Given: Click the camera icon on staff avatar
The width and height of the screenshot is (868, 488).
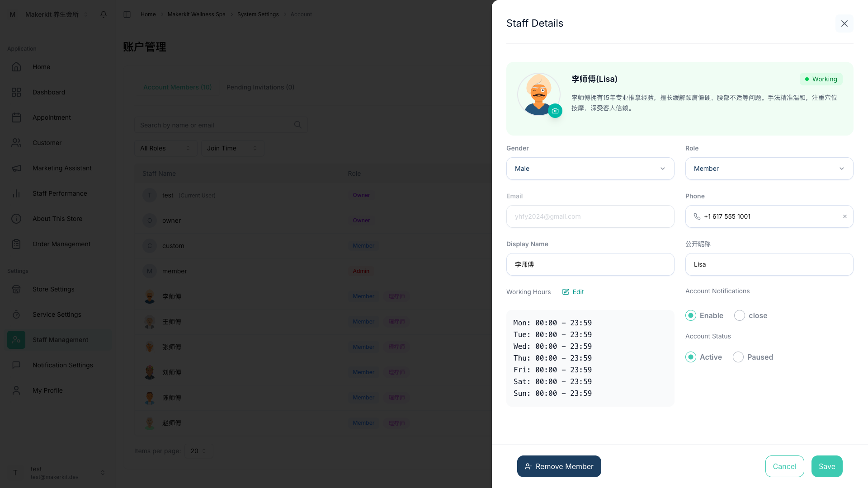Looking at the screenshot, I should [x=555, y=111].
